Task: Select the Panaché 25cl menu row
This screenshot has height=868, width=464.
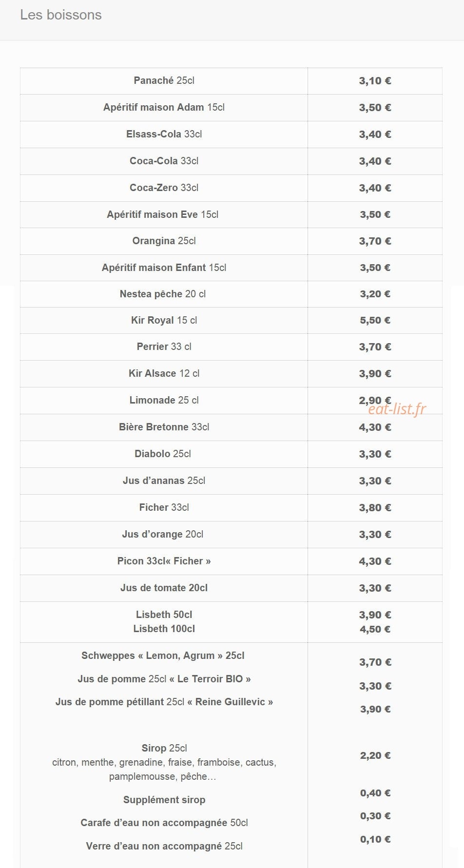Action: tap(231, 81)
